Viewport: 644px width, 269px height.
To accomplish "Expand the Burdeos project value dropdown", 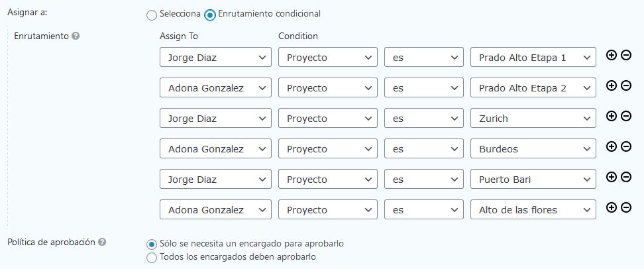I will [x=533, y=149].
